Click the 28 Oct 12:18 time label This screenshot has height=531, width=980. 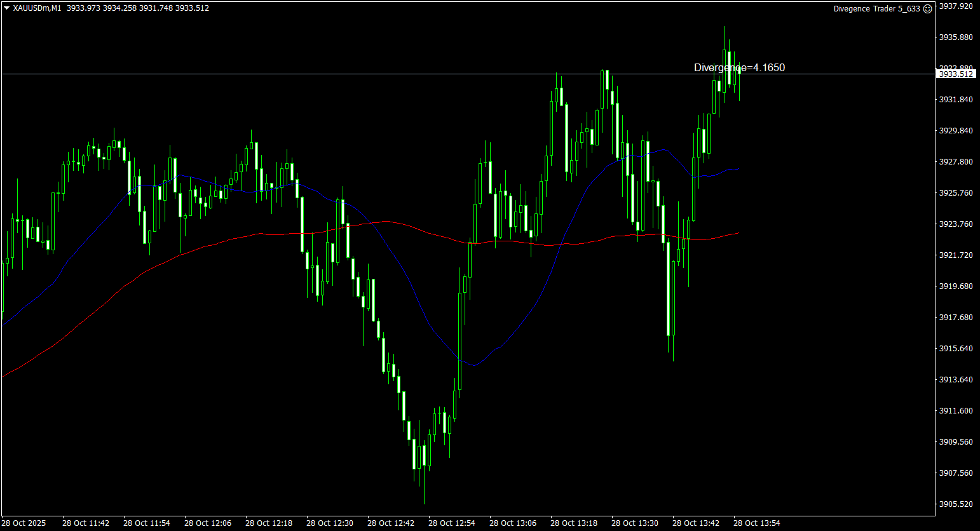(269, 523)
